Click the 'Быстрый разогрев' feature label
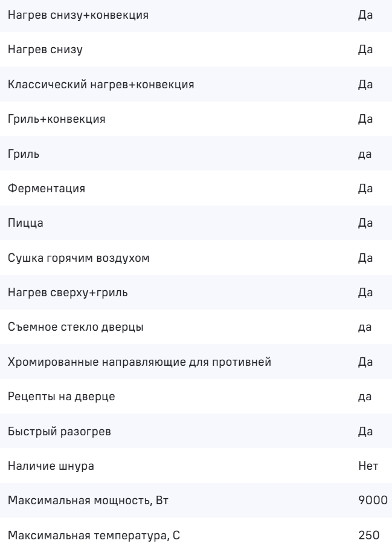Viewport: 392px width, 552px height. (59, 432)
